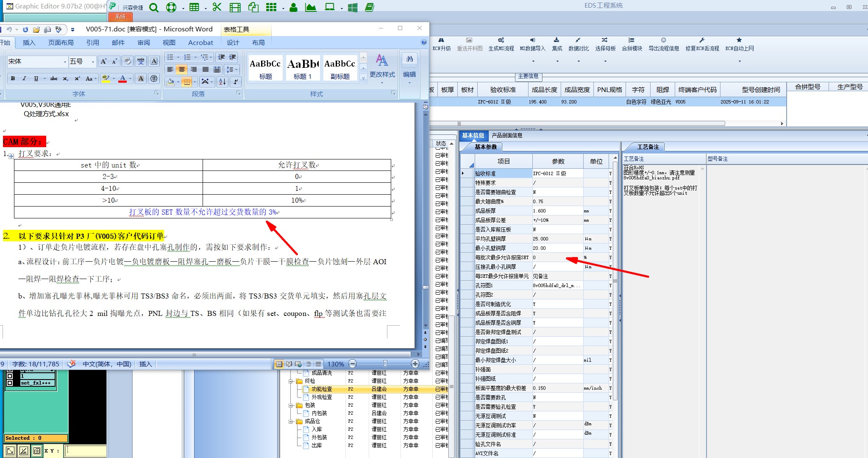This screenshot has width=868, height=458.
Task: Collapse the 终检 tree folder
Action: click(291, 381)
